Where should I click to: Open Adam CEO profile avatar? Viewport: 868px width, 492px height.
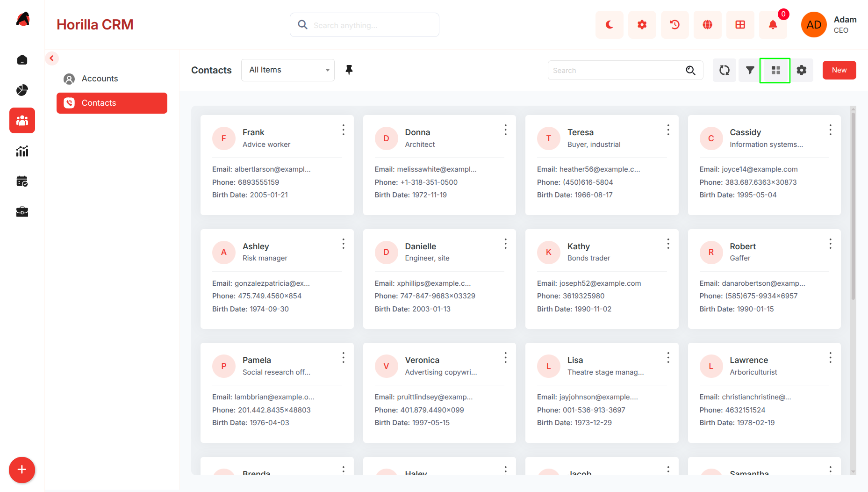click(x=814, y=25)
